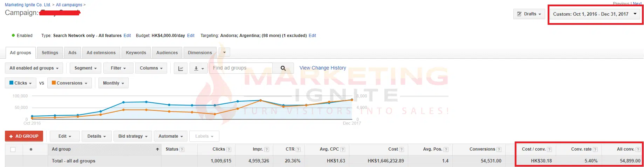Focus the Find ad groups field
This screenshot has width=644, height=167.
(241, 68)
